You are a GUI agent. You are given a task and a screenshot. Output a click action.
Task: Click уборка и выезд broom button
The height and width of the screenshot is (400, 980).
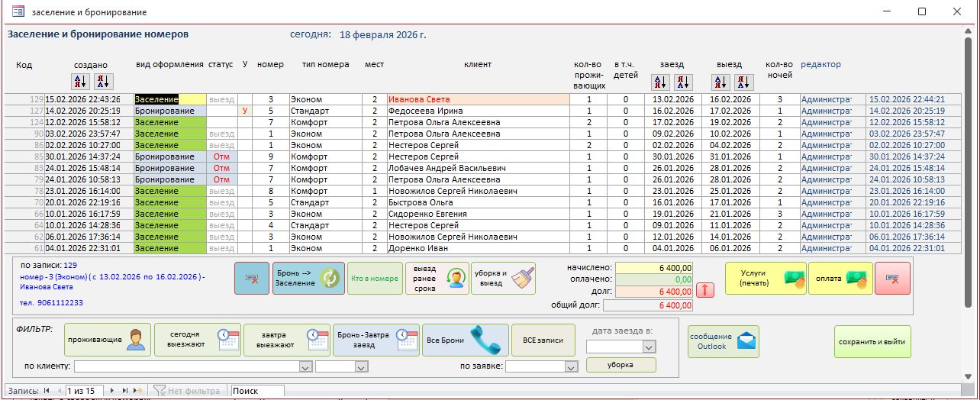[503, 279]
